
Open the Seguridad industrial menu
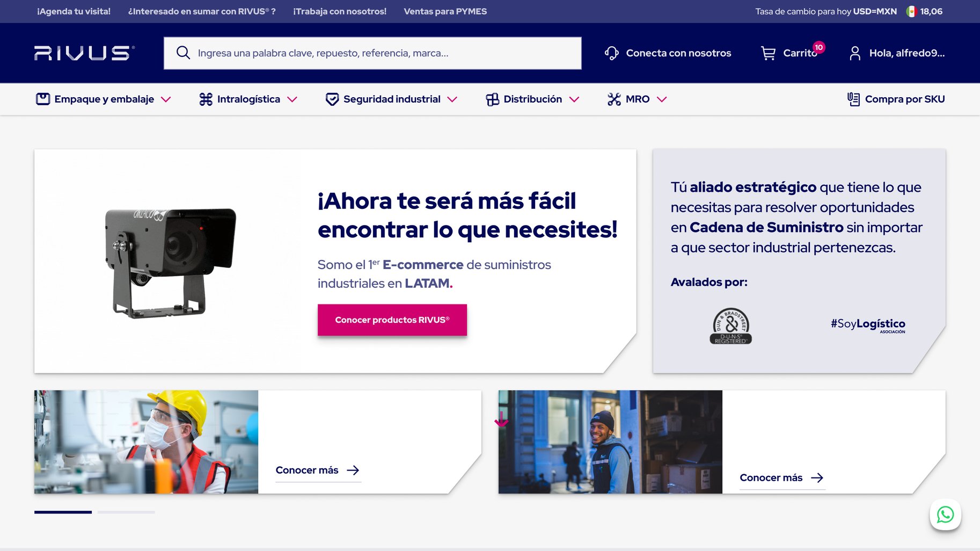coord(391,99)
